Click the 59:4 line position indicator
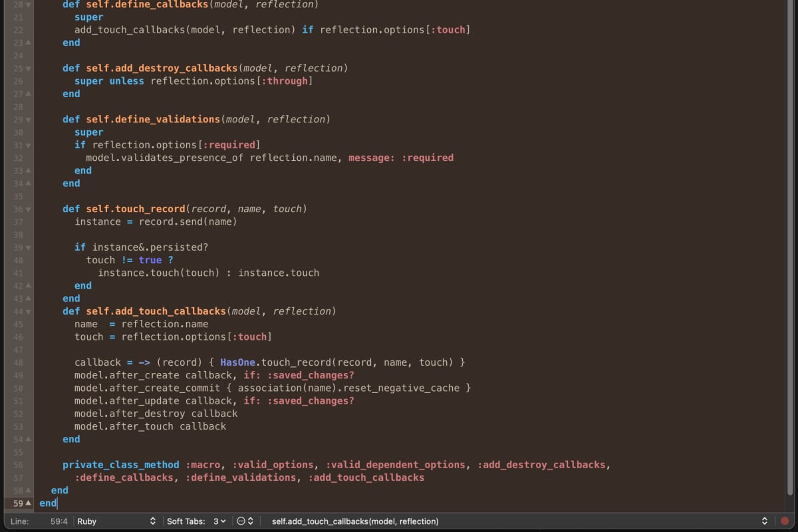The height and width of the screenshot is (532, 798). (59, 521)
